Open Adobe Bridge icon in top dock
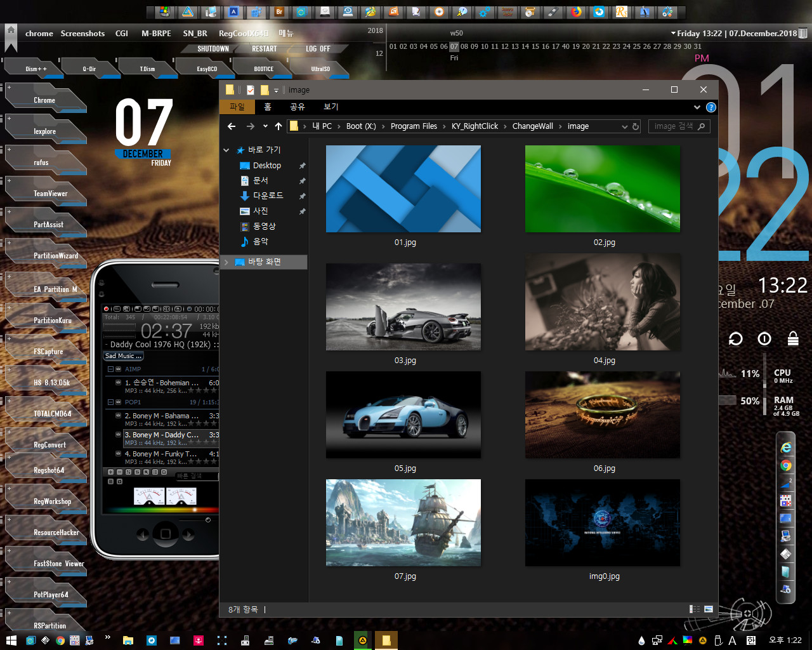Screen dimensions: 812x650 pyautogui.click(x=279, y=11)
